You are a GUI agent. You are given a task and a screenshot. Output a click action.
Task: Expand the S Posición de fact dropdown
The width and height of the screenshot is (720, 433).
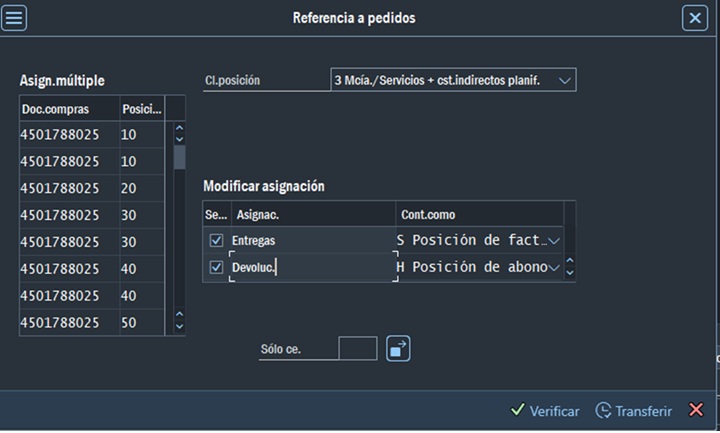pyautogui.click(x=554, y=241)
